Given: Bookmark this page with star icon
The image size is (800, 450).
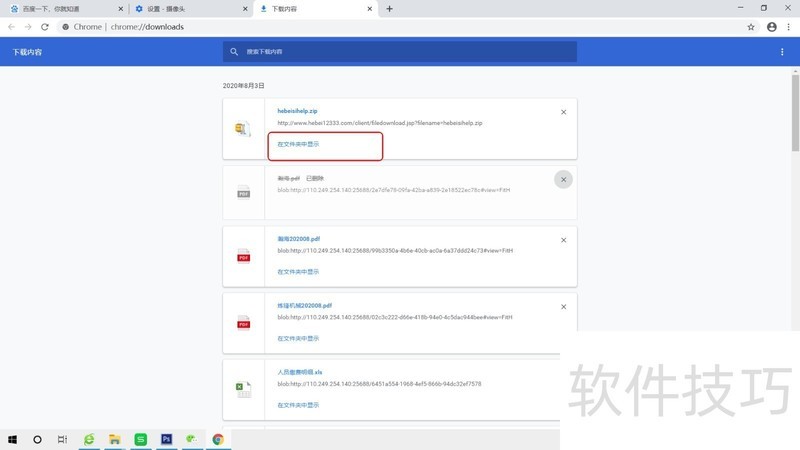Looking at the screenshot, I should point(751,27).
